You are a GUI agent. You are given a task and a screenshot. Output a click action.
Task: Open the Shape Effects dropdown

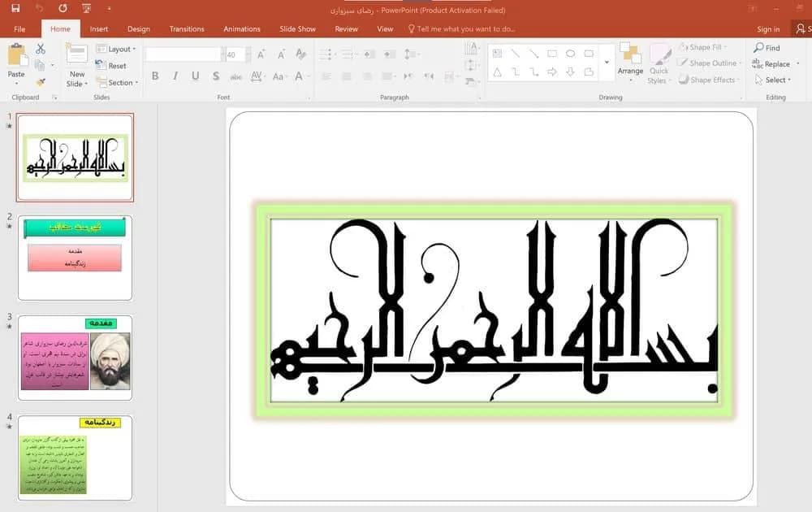[709, 80]
